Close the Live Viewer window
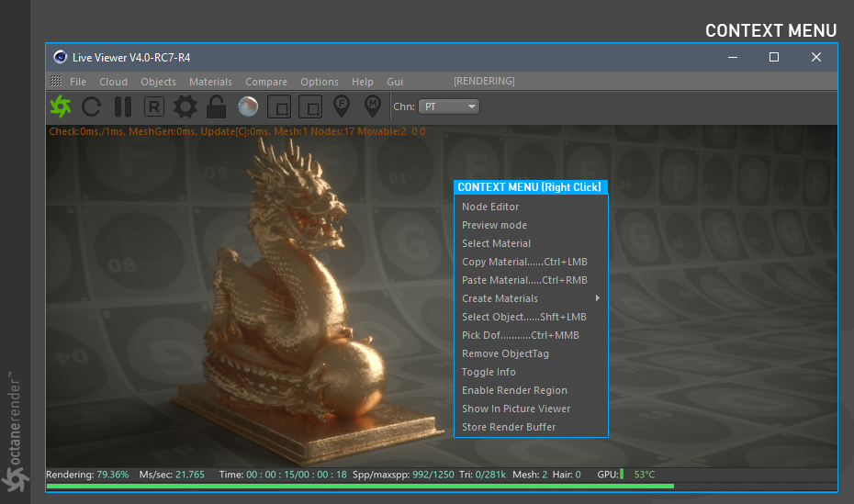This screenshot has height=504, width=854. click(x=815, y=57)
